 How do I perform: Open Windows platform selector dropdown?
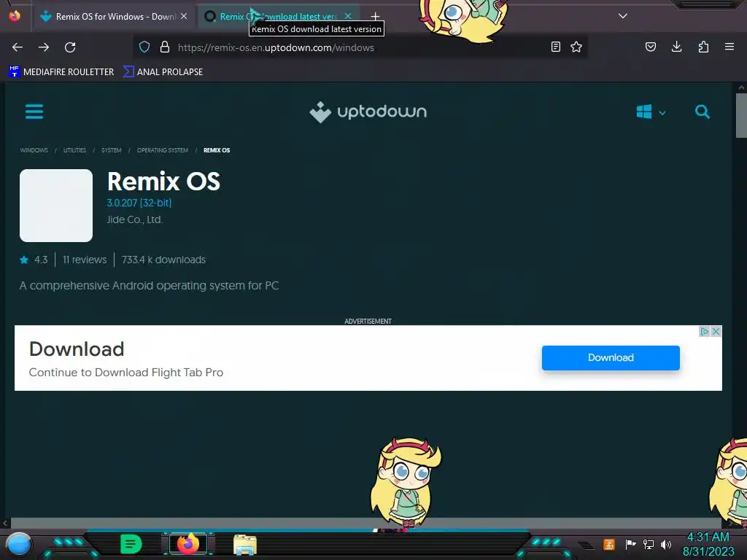coord(651,112)
